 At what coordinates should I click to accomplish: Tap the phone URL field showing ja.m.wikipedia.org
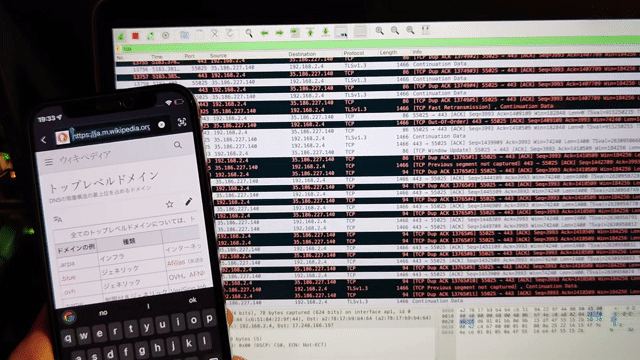(x=111, y=131)
